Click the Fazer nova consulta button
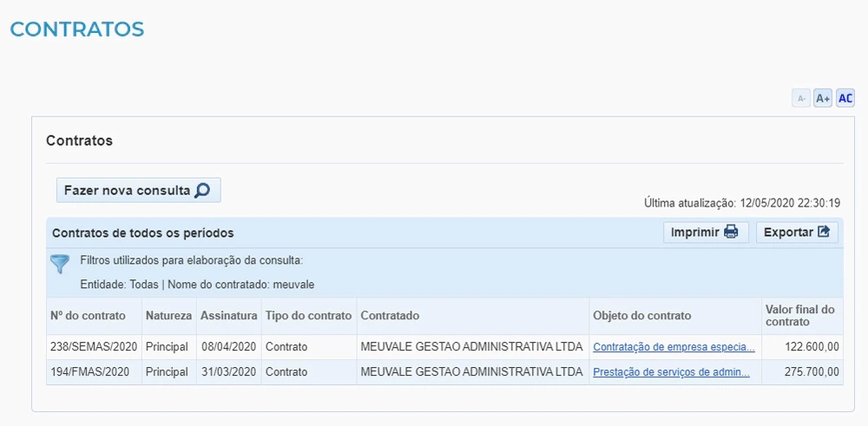 tap(138, 190)
